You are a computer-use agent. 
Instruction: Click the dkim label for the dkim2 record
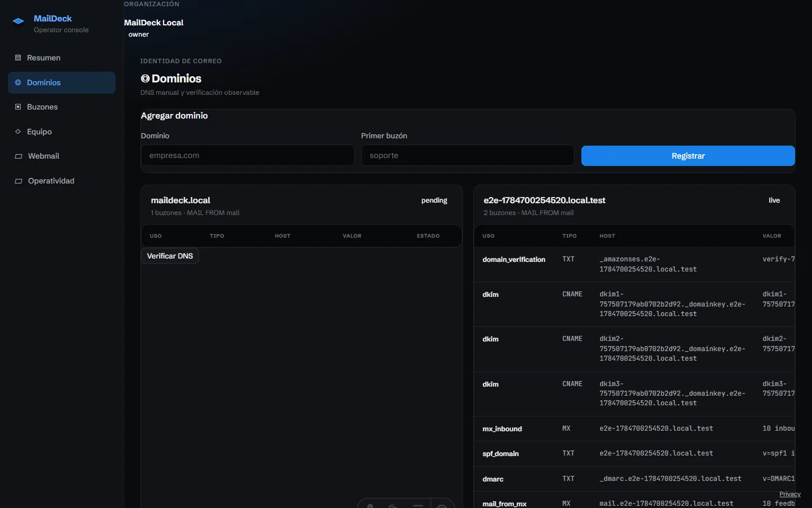(x=491, y=339)
